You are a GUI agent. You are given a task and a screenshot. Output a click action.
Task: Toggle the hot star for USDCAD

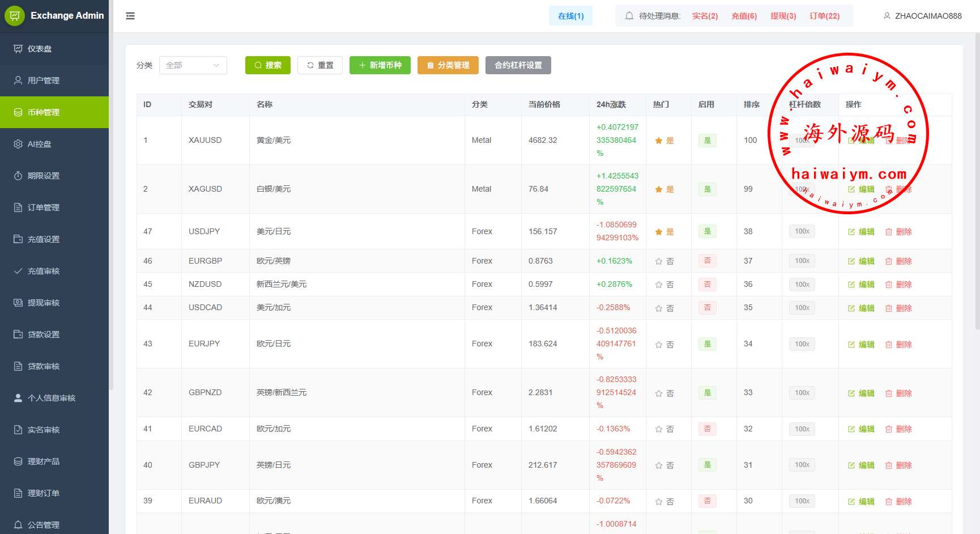659,308
